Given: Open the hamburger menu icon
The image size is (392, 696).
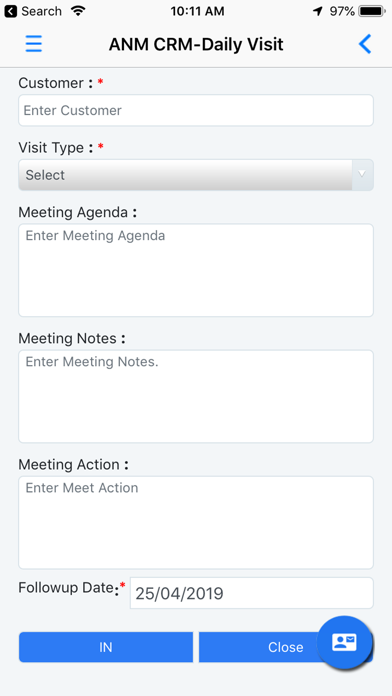Looking at the screenshot, I should [34, 44].
